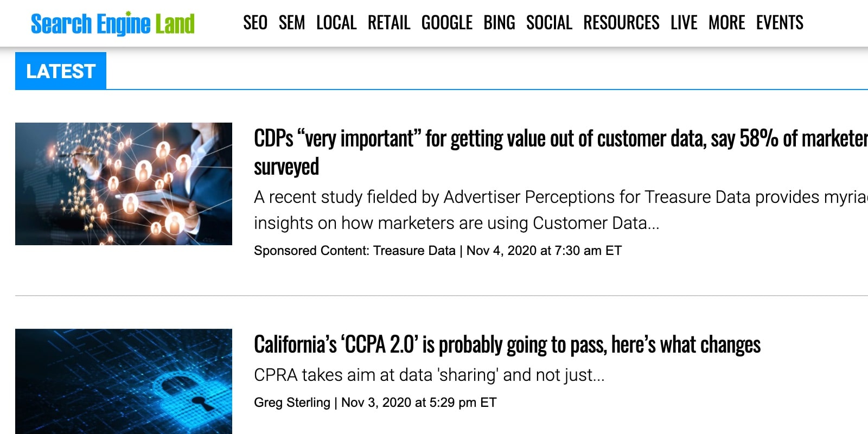This screenshot has height=434, width=868.
Task: Navigate to the BING section
Action: pos(499,23)
